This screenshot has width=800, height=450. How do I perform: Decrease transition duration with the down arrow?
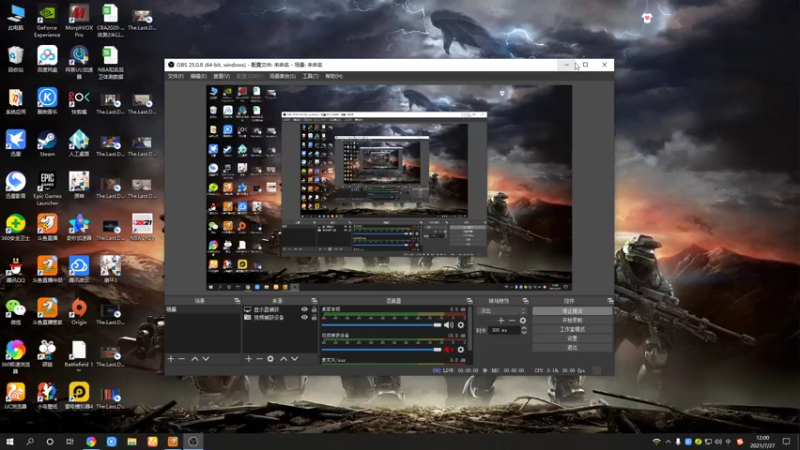coord(523,333)
